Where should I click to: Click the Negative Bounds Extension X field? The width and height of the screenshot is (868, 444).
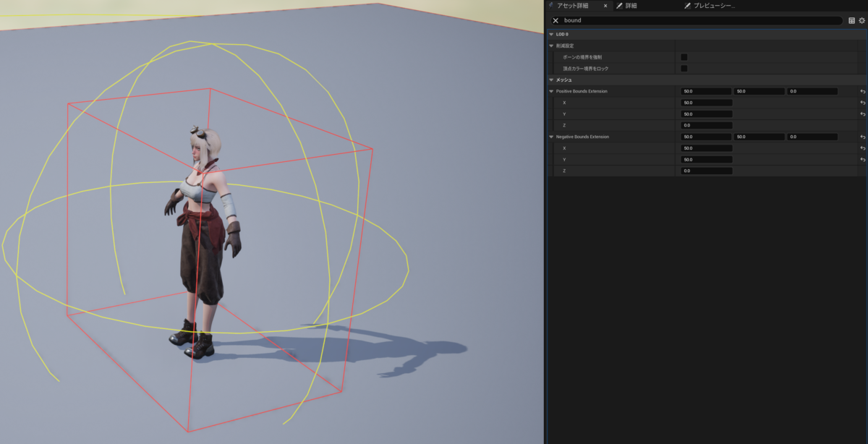705,148
